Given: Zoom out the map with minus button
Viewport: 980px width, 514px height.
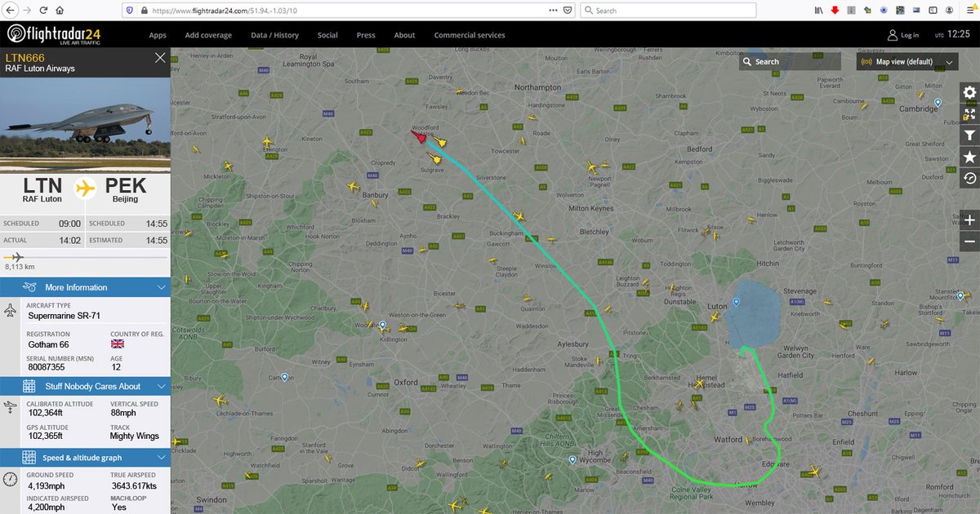Looking at the screenshot, I should (969, 241).
